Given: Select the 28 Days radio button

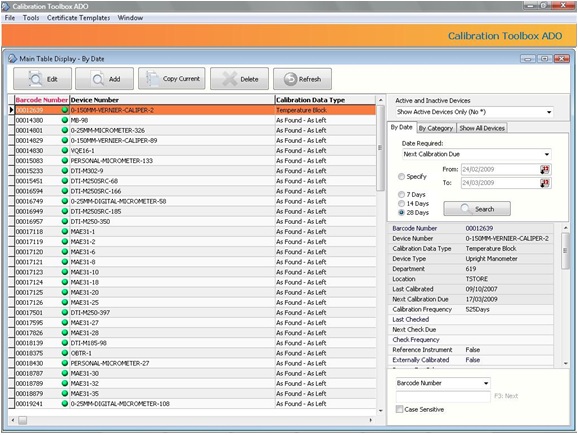Looking at the screenshot, I should [x=401, y=213].
